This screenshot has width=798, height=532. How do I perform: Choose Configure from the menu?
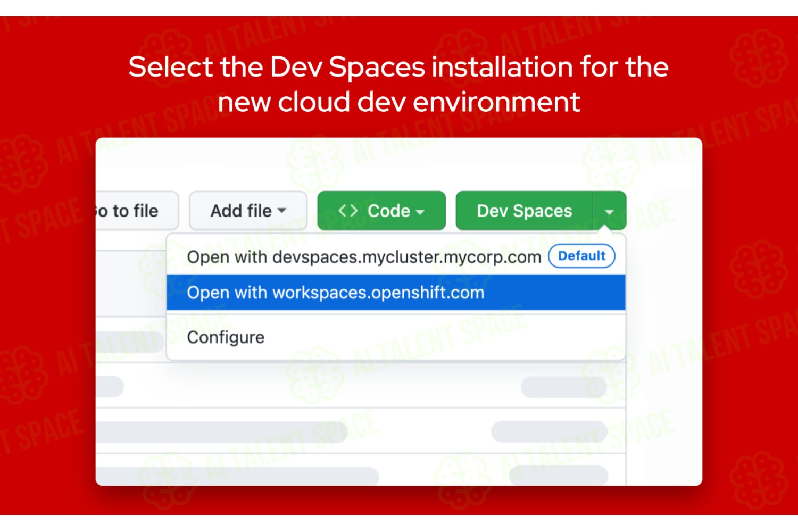tap(396, 337)
